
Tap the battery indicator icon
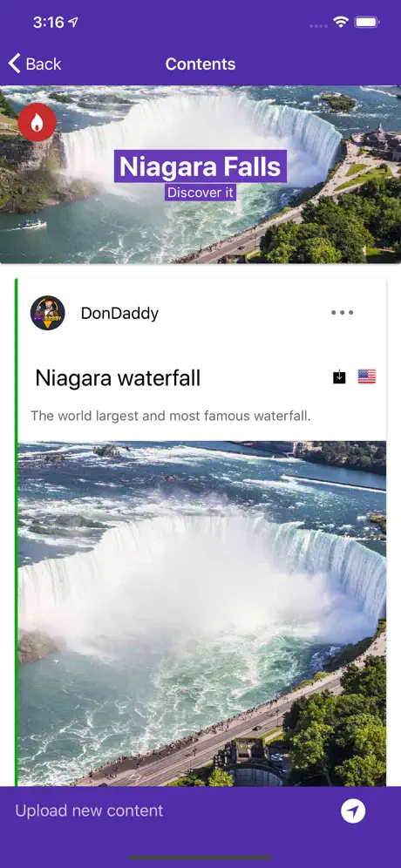[x=367, y=22]
